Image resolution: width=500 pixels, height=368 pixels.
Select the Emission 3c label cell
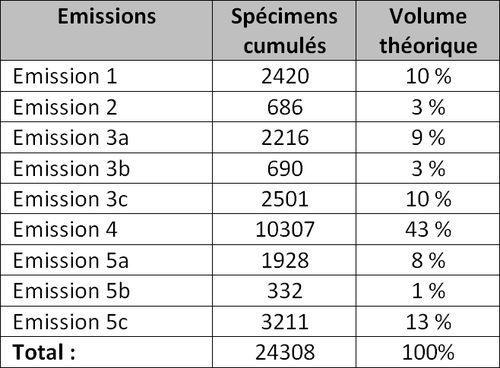click(106, 199)
